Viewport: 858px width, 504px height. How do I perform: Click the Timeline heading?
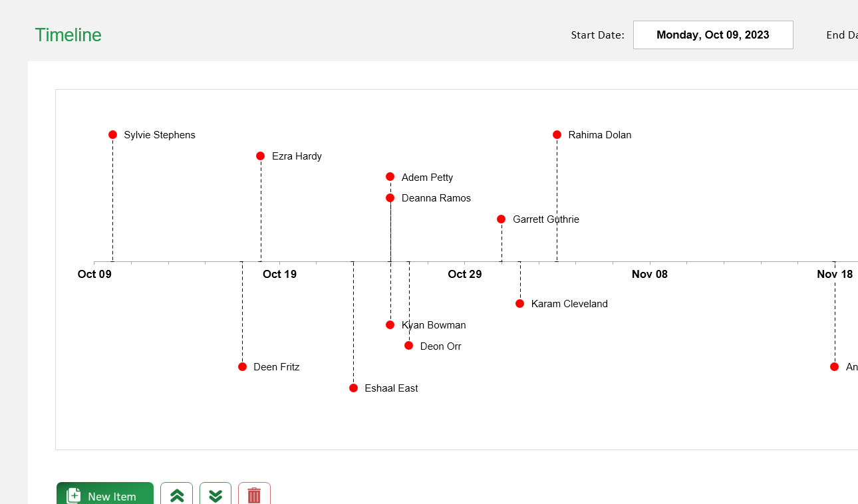click(68, 35)
